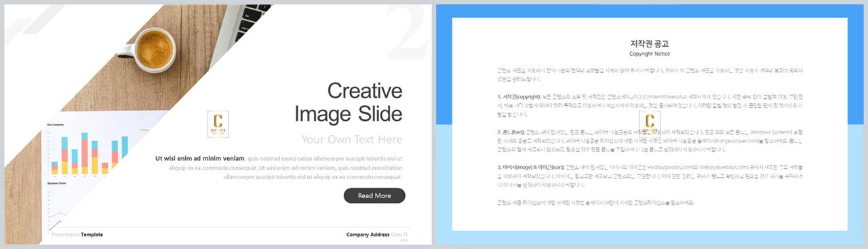Click the 'Presentation Template' footer text
The width and height of the screenshot is (868, 249).
(x=77, y=235)
